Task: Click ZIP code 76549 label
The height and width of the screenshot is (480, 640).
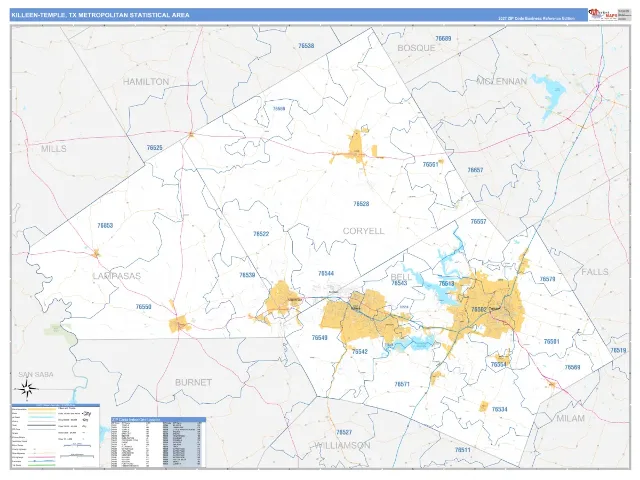Action: [x=320, y=338]
